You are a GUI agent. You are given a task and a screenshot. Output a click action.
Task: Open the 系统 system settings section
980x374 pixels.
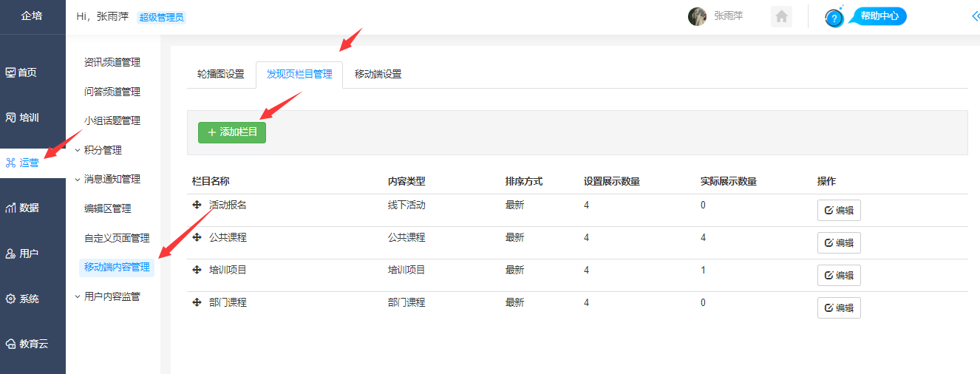click(22, 299)
